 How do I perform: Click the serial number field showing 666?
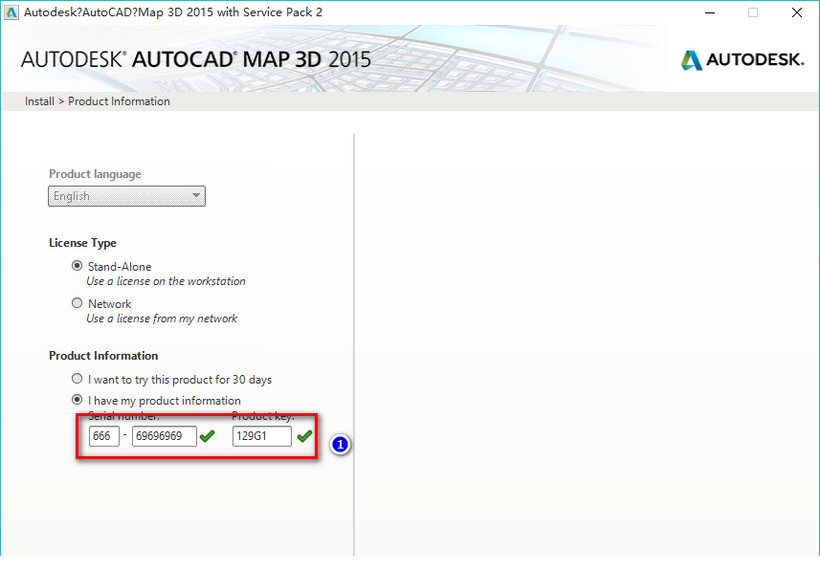(x=104, y=436)
